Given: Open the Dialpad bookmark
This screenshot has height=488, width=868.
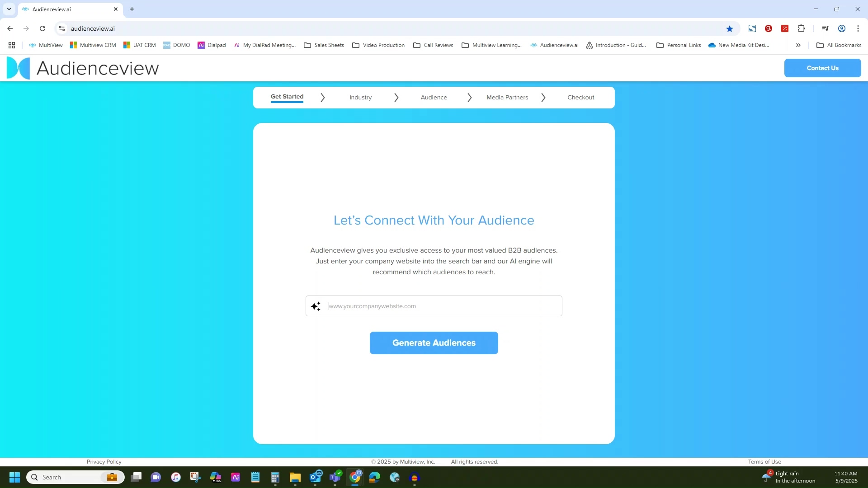Looking at the screenshot, I should 212,45.
